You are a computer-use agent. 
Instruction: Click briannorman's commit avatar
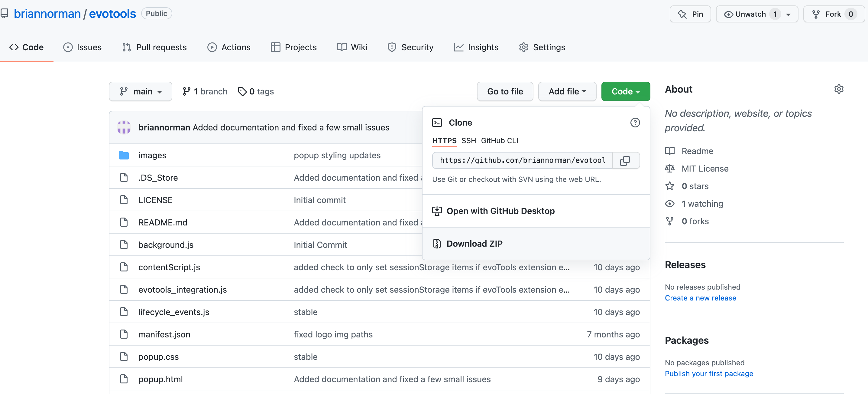[124, 127]
